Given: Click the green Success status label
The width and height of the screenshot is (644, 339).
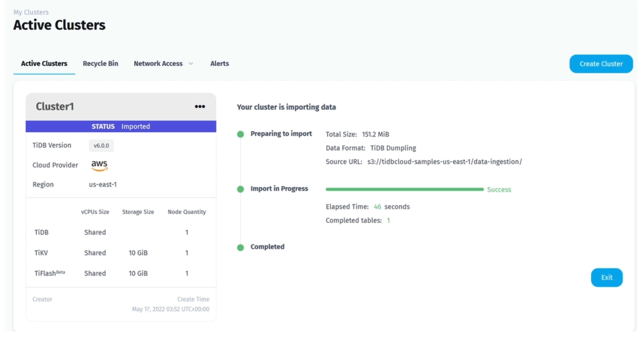Looking at the screenshot, I should [x=499, y=190].
